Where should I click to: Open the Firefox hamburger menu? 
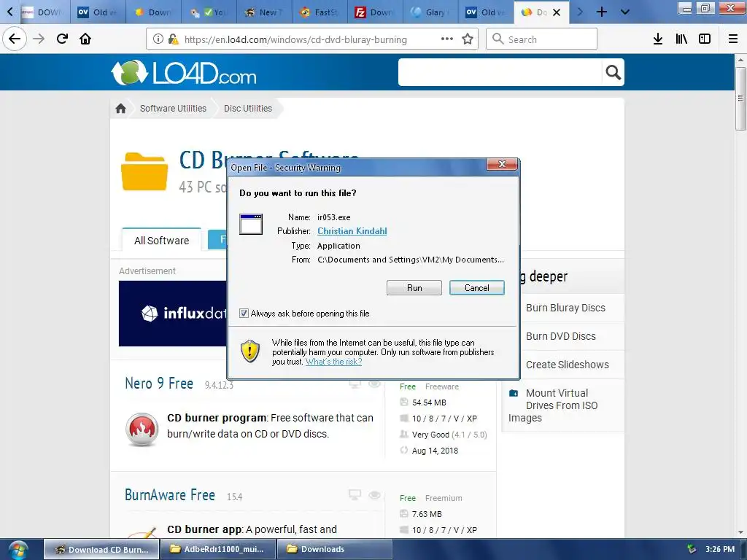pyautogui.click(x=733, y=39)
